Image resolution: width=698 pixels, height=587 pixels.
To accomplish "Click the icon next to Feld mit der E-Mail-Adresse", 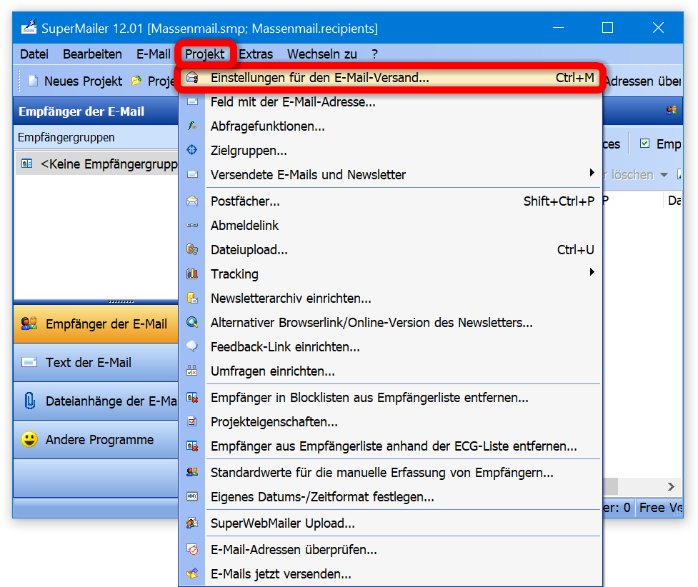I will [192, 102].
